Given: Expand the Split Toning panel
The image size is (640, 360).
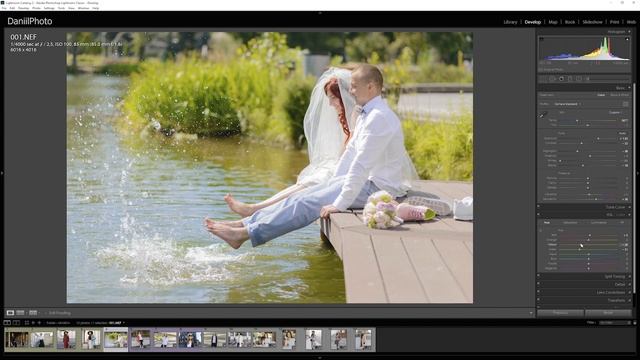Looking at the screenshot, I should (x=629, y=276).
